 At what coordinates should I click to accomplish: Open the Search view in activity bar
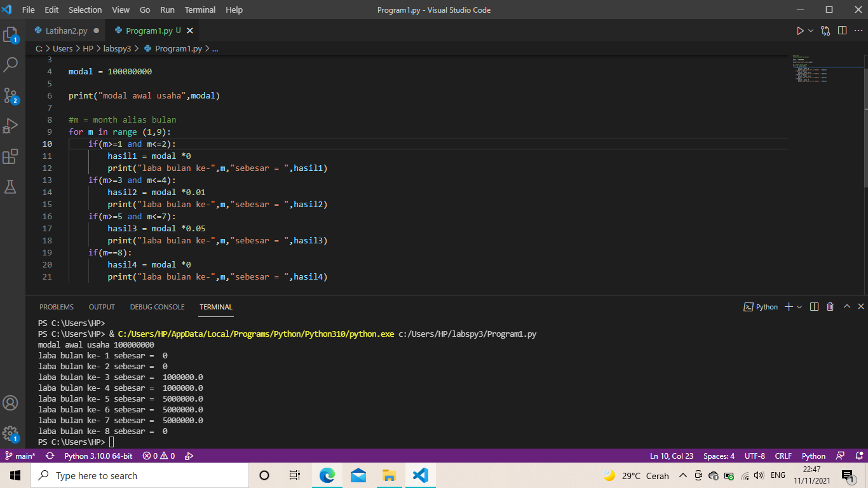(11, 64)
